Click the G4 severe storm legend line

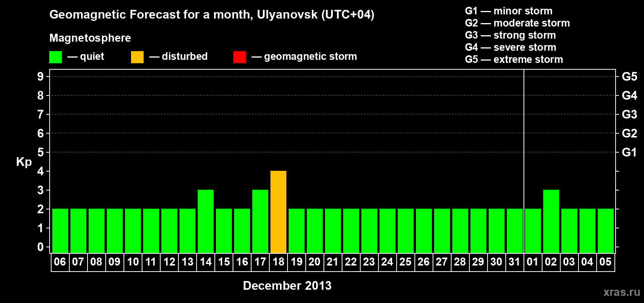tap(511, 47)
